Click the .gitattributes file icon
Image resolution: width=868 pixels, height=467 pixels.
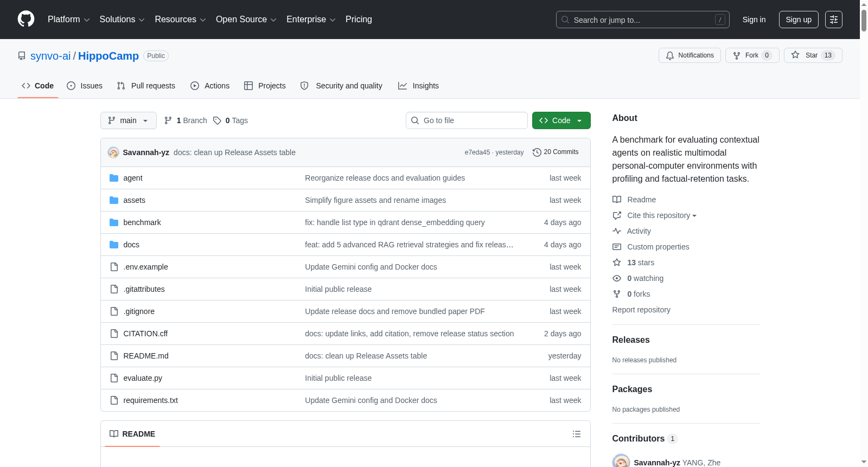114,289
